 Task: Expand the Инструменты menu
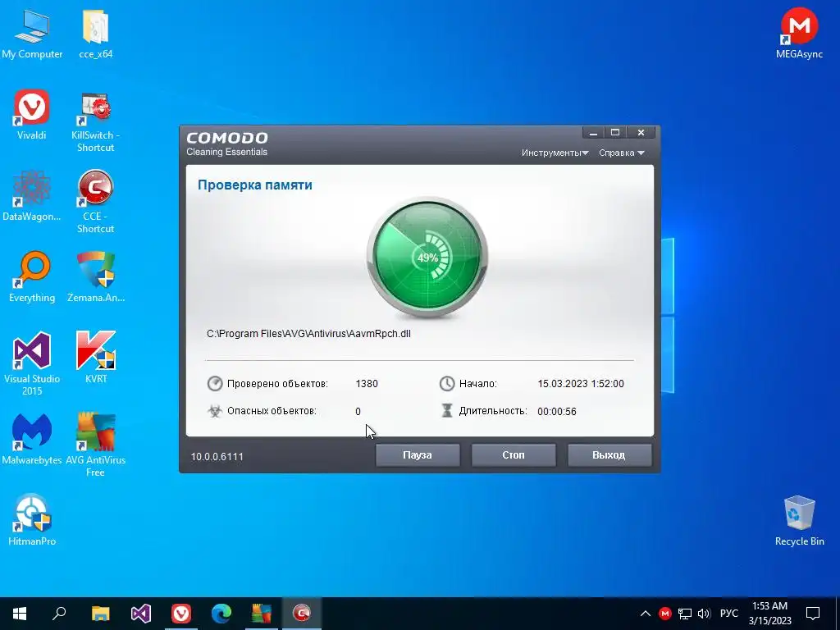(x=555, y=153)
